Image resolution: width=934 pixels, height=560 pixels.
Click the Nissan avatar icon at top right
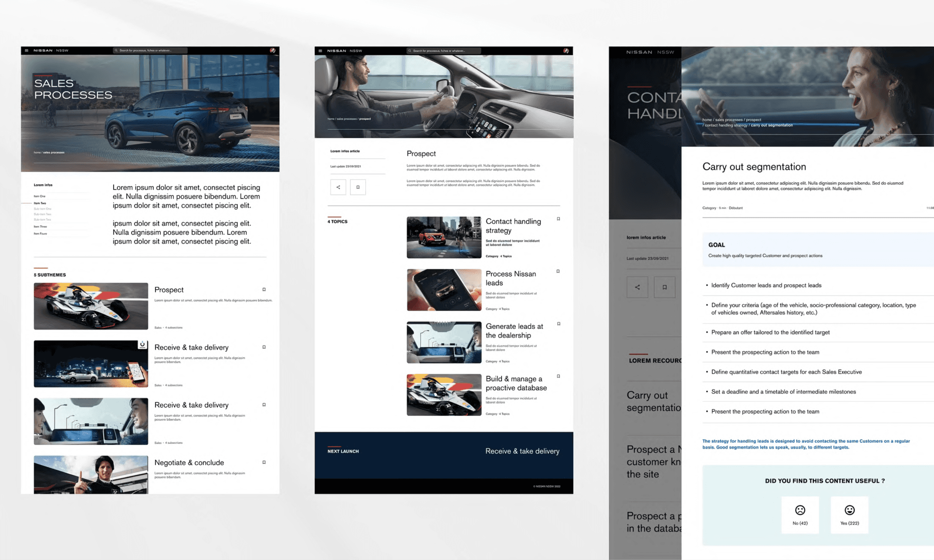pos(274,51)
